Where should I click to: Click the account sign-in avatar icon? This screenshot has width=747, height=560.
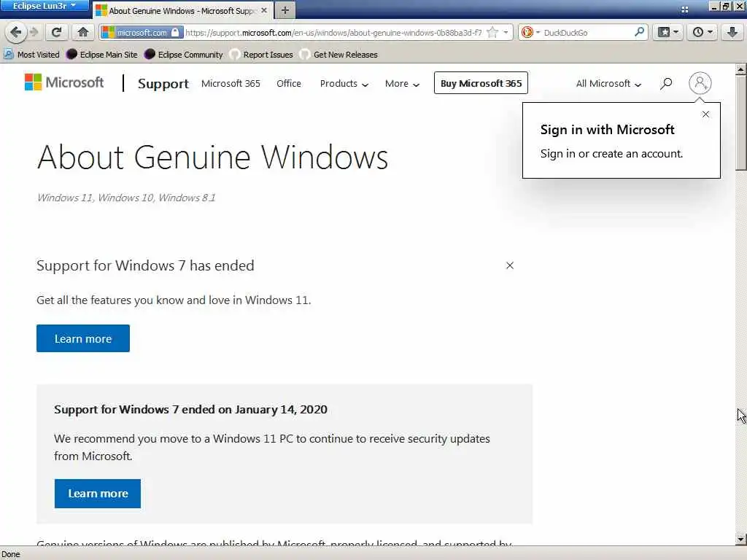coord(700,83)
